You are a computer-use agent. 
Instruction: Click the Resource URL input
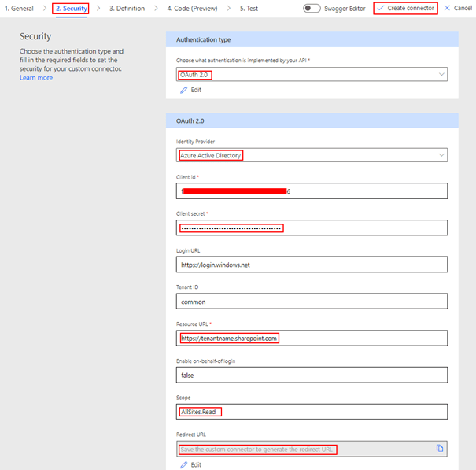tap(312, 338)
